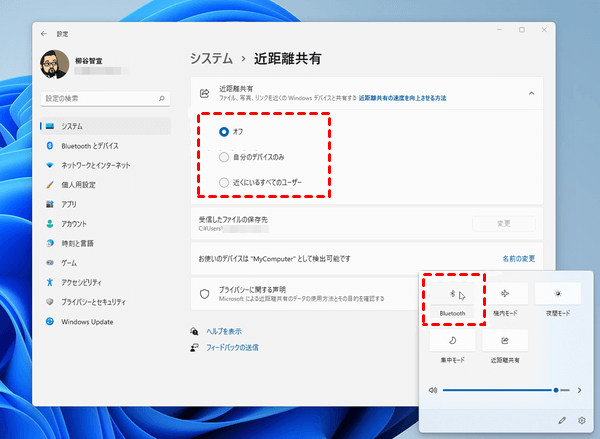This screenshot has height=439, width=600.
Task: Enable night light (夜間モード) tile
Action: click(x=557, y=295)
